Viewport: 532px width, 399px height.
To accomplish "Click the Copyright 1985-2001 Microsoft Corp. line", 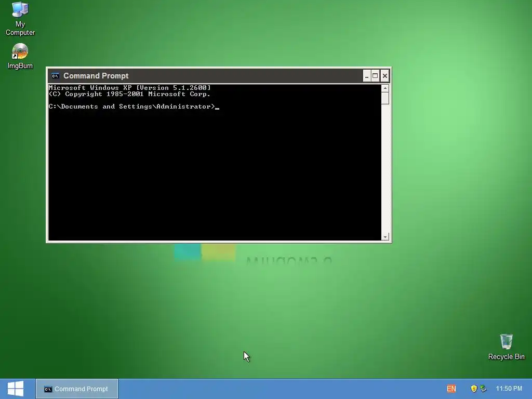I will [x=129, y=94].
